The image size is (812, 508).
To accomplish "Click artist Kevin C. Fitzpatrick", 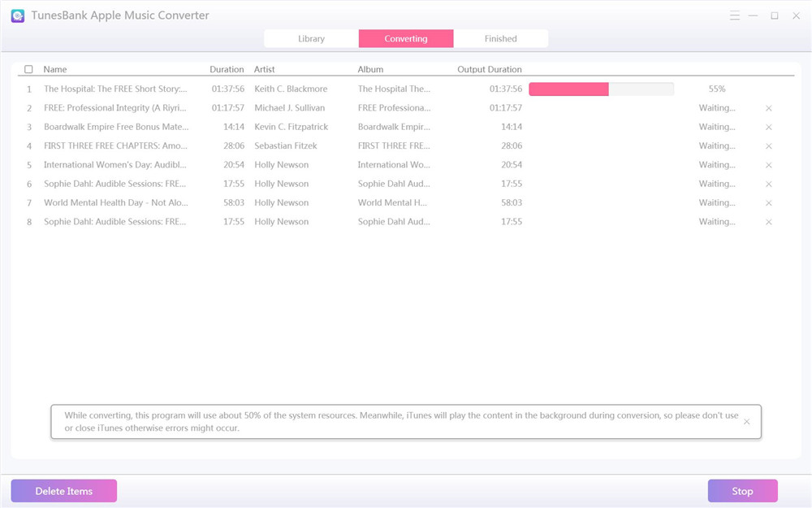I will (291, 127).
